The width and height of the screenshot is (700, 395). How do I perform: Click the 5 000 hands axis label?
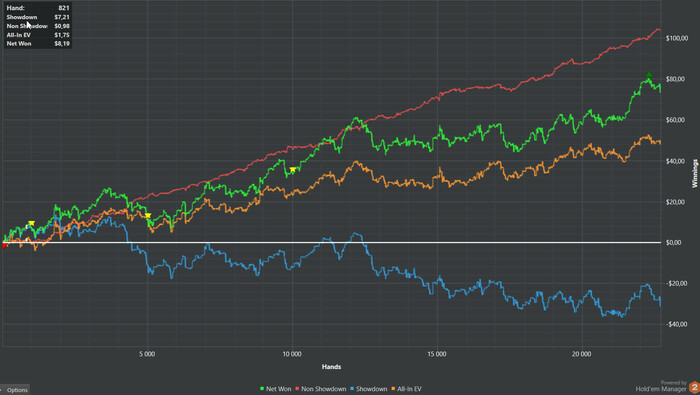coord(147,354)
